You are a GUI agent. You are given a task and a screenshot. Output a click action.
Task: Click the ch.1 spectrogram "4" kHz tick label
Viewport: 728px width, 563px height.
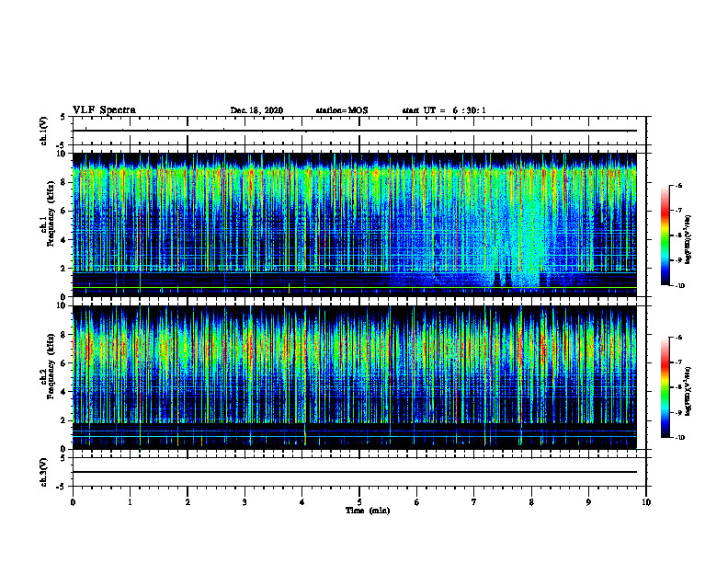tap(63, 240)
